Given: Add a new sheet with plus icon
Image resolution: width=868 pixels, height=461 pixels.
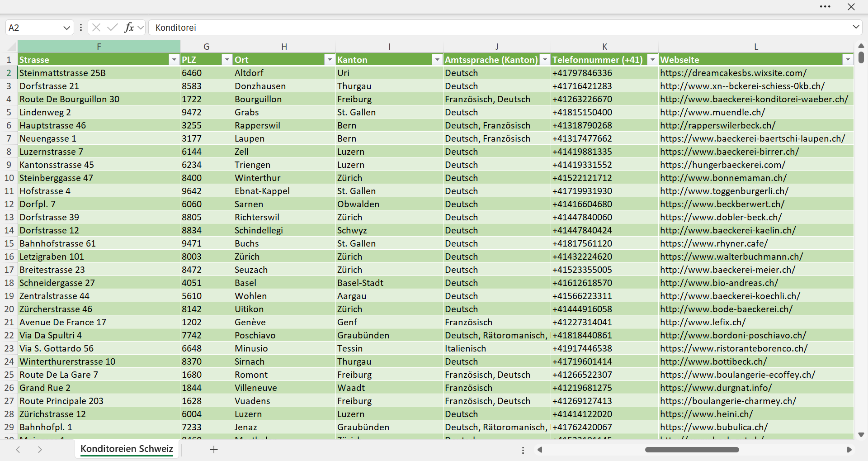Looking at the screenshot, I should [214, 450].
